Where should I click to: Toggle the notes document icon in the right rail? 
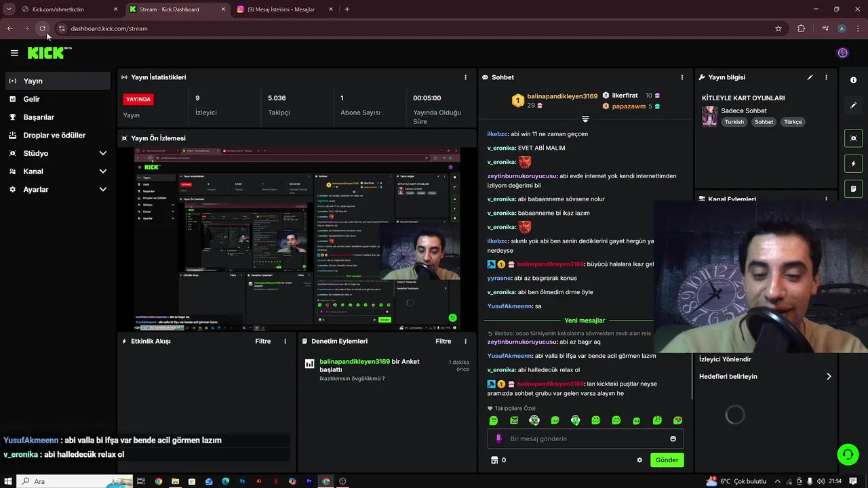[853, 188]
